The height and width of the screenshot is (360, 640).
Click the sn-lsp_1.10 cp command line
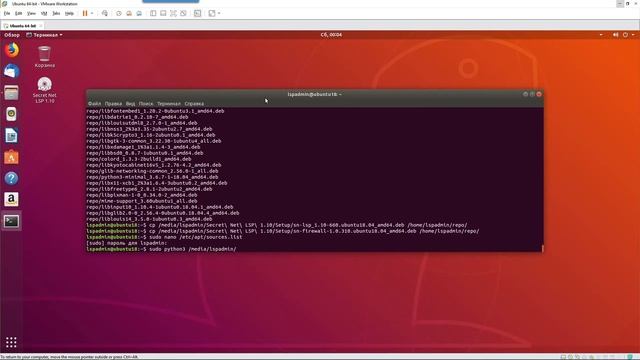(x=277, y=225)
